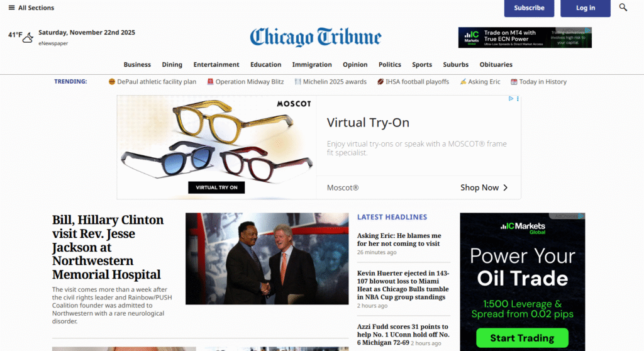Click the Moscot® advertiser name

(x=343, y=188)
